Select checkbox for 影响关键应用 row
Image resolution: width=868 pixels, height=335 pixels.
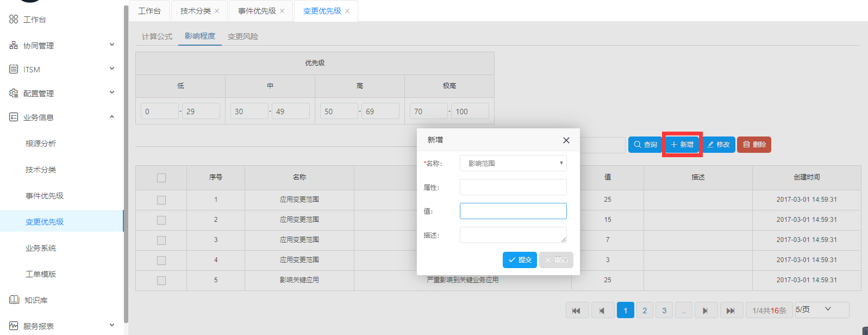click(161, 281)
